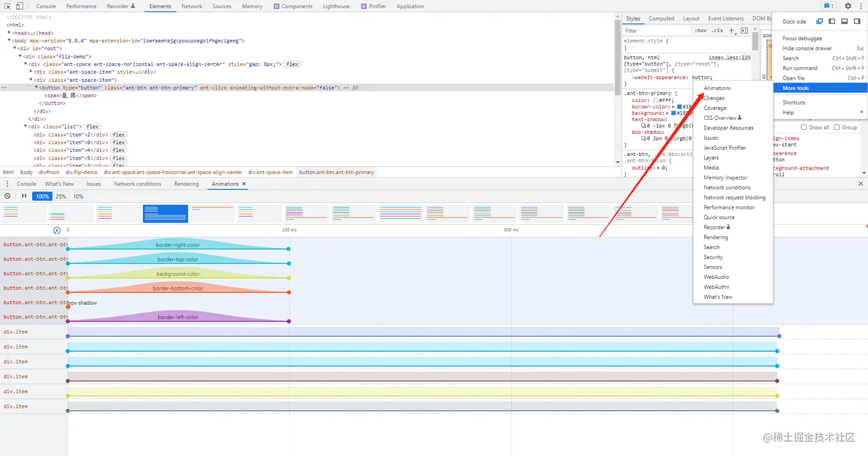Open the index.less:229 source link

pyautogui.click(x=730, y=57)
